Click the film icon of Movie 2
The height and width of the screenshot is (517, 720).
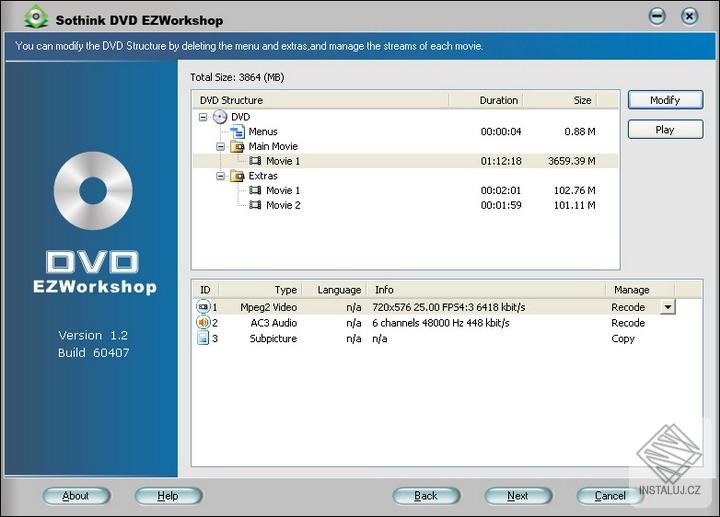pos(255,205)
